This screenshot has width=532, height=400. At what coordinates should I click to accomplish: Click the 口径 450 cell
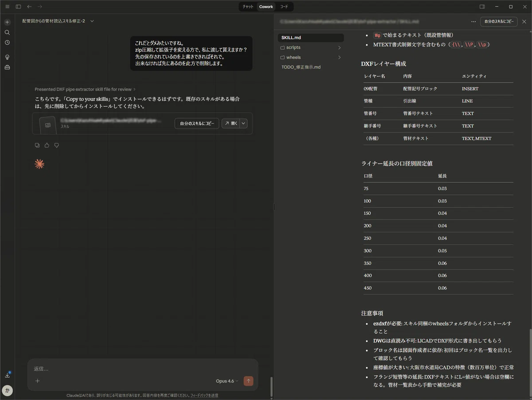[x=368, y=288]
